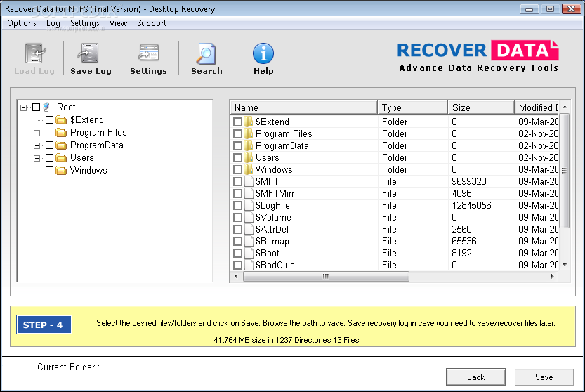Open the Options menu
This screenshot has width=585, height=392.
coord(22,23)
